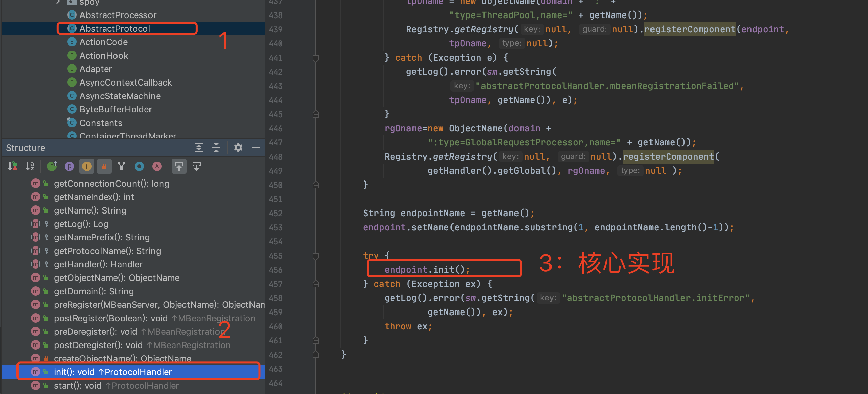This screenshot has width=868, height=394.
Task: Open Structure panel gear settings
Action: coord(238,147)
